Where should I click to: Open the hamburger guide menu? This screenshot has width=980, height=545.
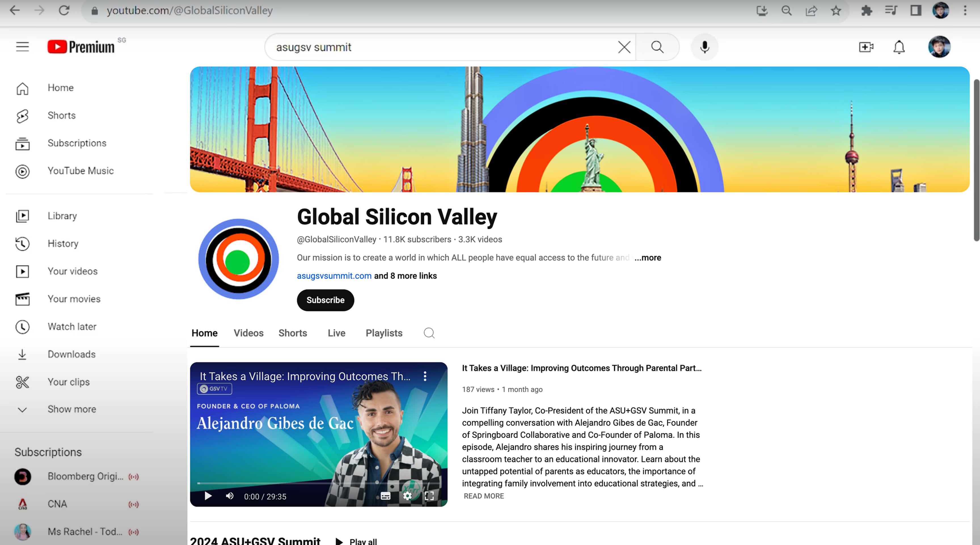pos(22,47)
